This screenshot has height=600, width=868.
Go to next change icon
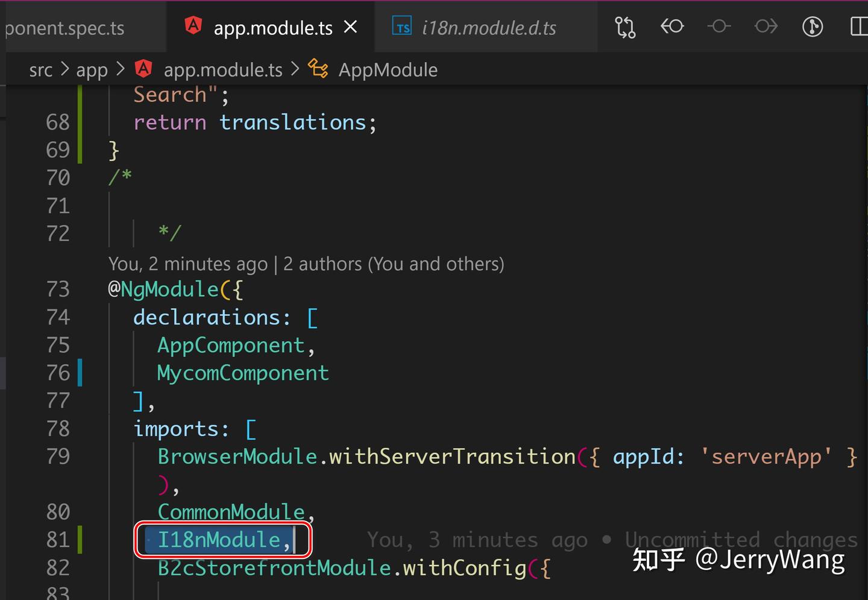point(766,27)
